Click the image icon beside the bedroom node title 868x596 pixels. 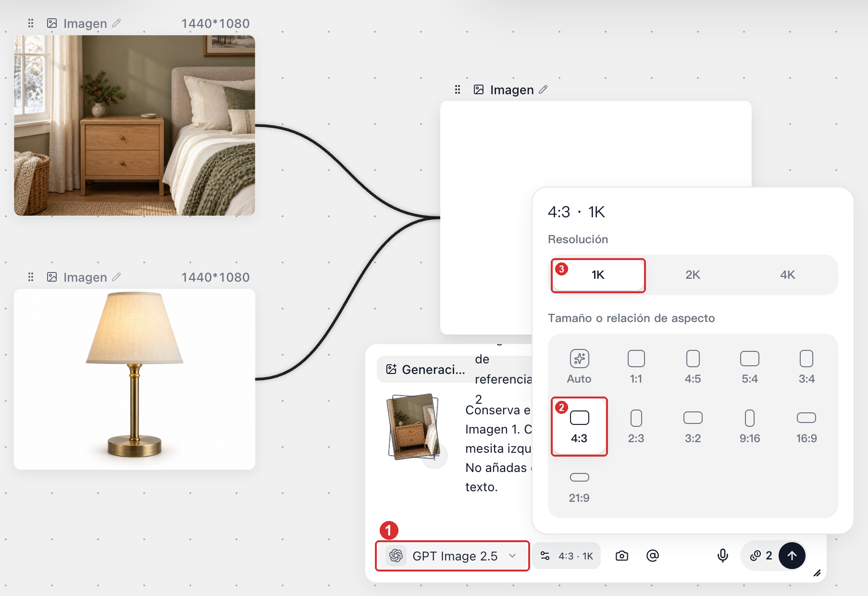tap(52, 23)
